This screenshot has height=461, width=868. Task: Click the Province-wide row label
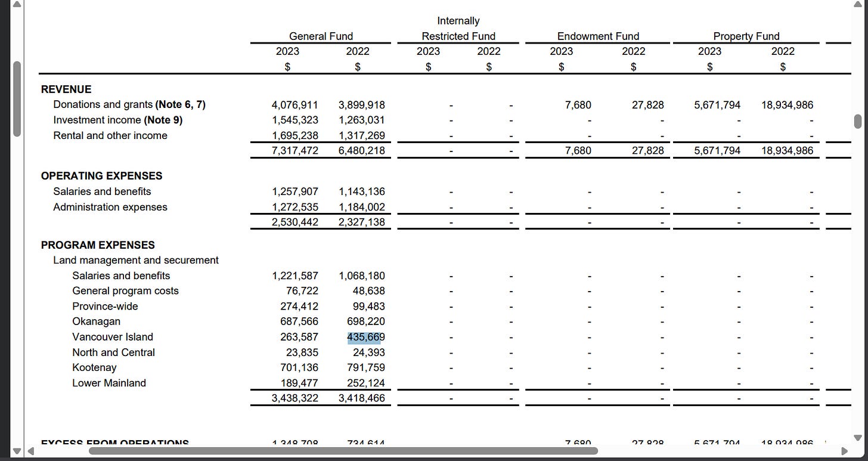coord(105,307)
